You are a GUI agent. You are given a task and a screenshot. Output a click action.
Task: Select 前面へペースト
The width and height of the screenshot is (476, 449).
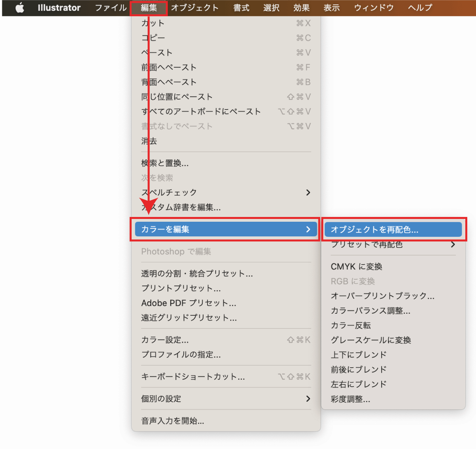226,67
